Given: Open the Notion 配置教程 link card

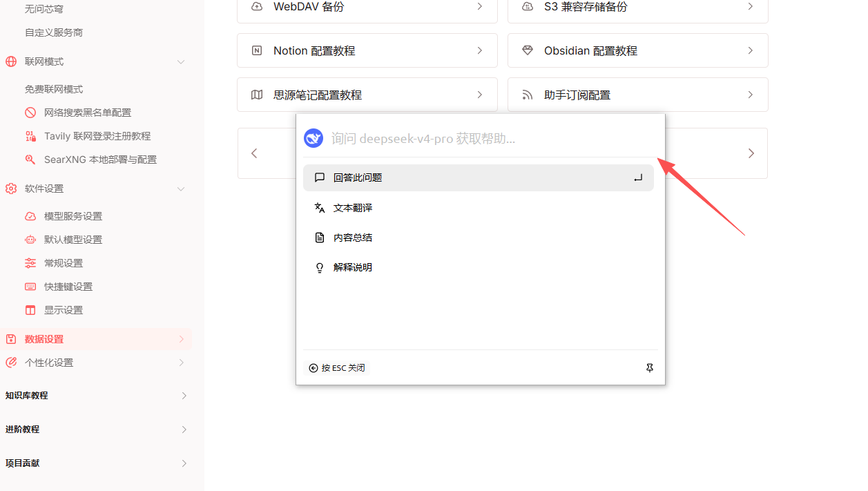Looking at the screenshot, I should 367,50.
